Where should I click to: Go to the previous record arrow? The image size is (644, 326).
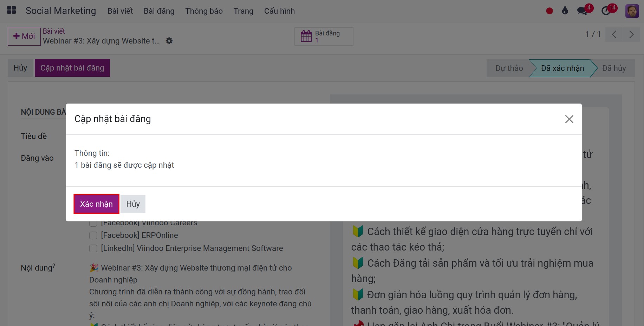coord(614,34)
